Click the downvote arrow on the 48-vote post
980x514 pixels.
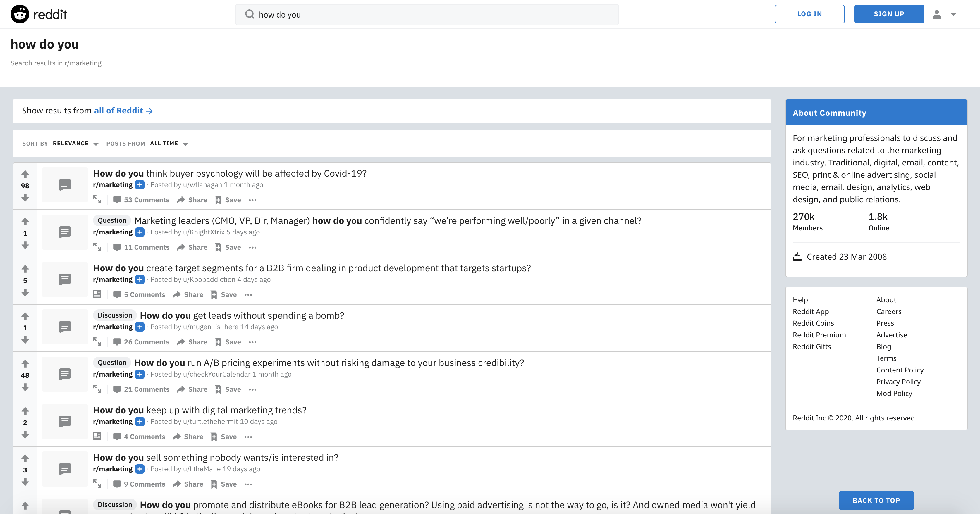point(25,387)
